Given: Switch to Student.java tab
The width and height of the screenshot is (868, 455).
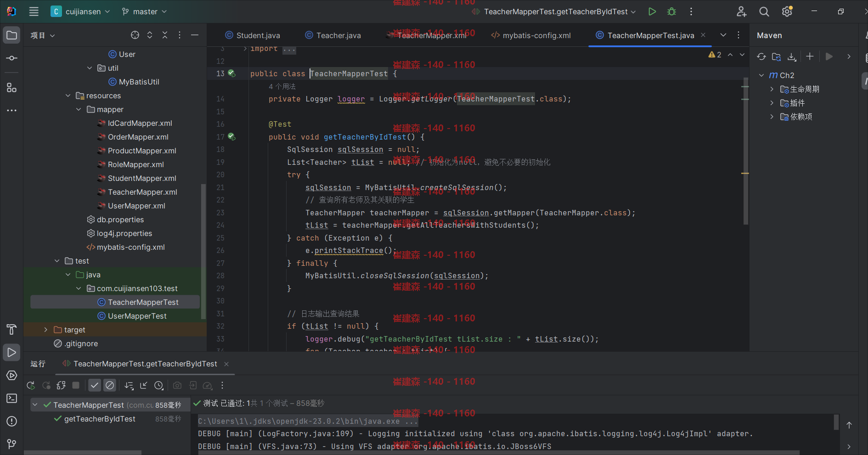Looking at the screenshot, I should (253, 35).
